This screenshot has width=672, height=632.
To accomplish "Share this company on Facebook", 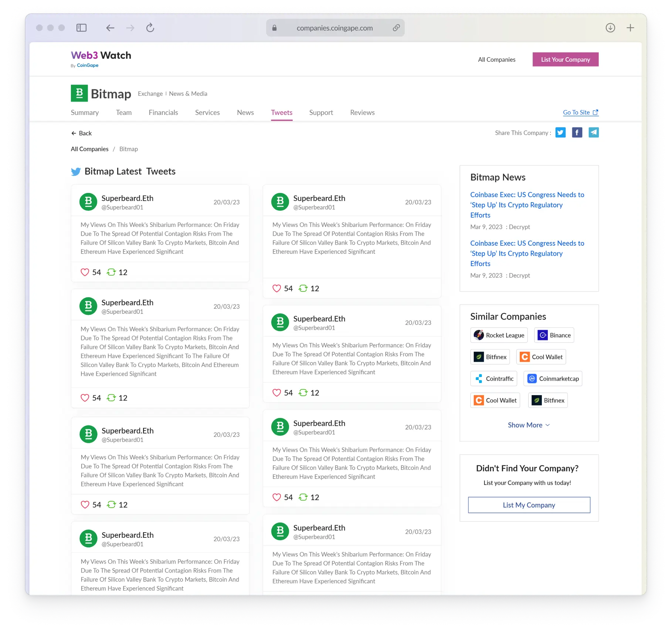I will pos(577,132).
